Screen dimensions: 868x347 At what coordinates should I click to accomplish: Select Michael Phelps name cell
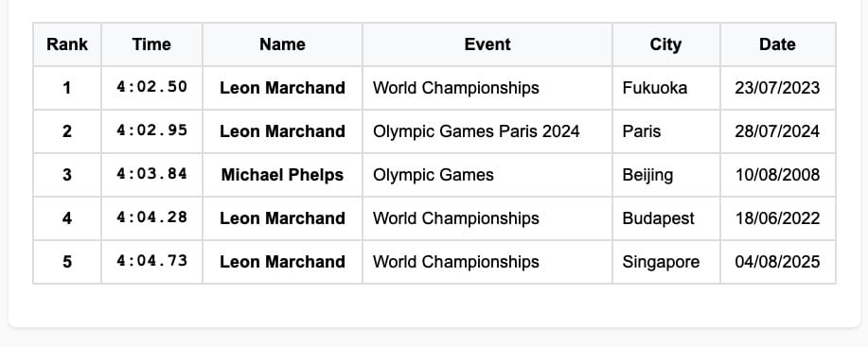(282, 175)
